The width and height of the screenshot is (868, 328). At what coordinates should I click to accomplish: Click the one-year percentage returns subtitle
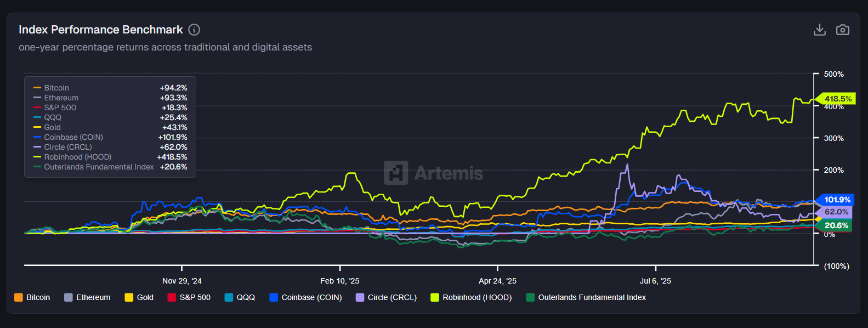[x=165, y=47]
